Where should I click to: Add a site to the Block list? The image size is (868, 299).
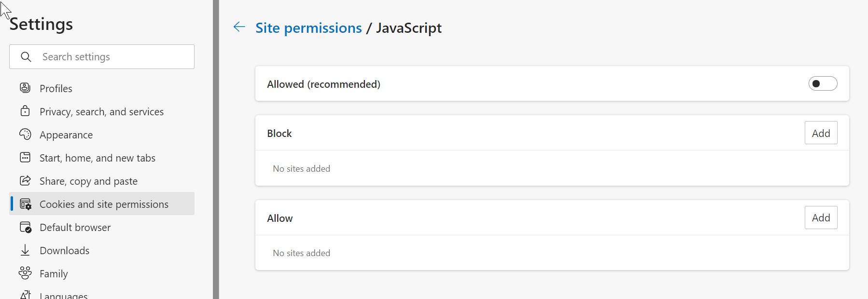(821, 133)
